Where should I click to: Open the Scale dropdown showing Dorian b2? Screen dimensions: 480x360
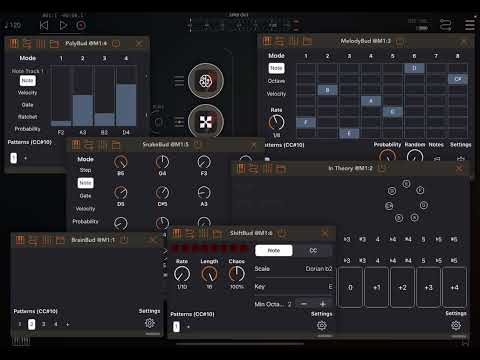click(293, 269)
